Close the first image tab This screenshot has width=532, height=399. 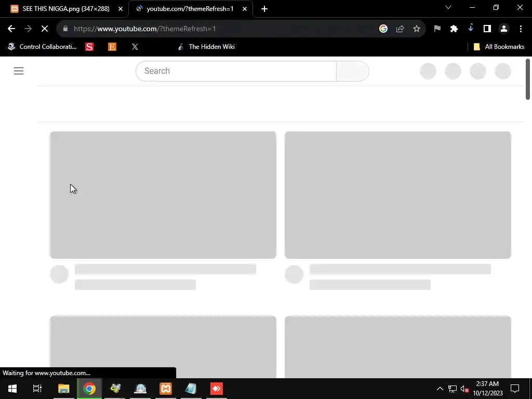pos(121,9)
